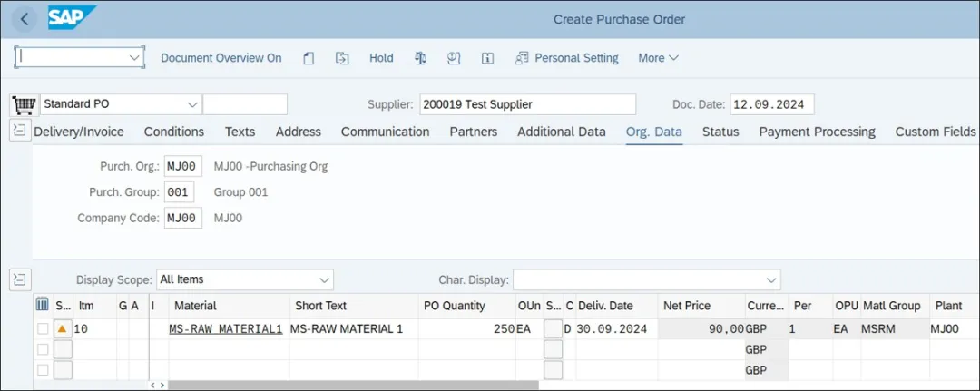Switch to the Delivery/Invoice tab
The image size is (980, 391).
coord(79,132)
